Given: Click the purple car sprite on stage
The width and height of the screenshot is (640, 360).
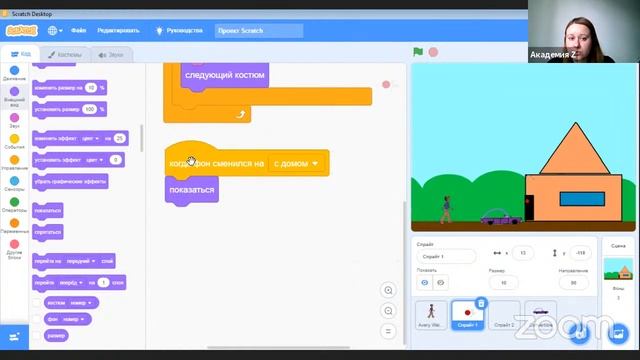Looking at the screenshot, I should click(x=501, y=217).
